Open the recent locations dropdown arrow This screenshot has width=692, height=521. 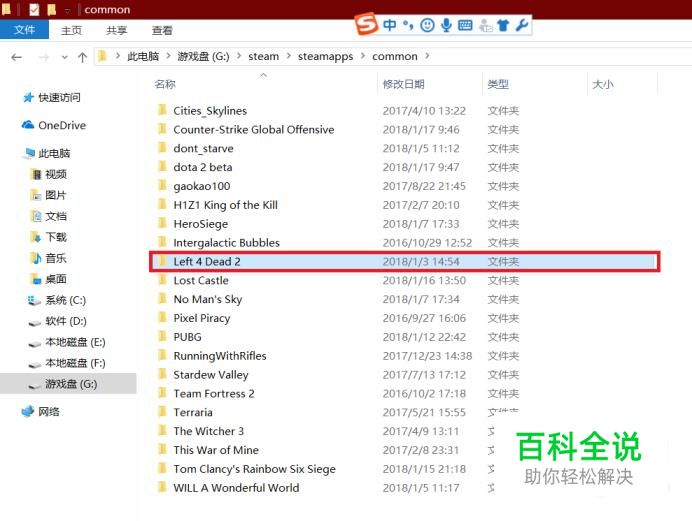(x=65, y=57)
